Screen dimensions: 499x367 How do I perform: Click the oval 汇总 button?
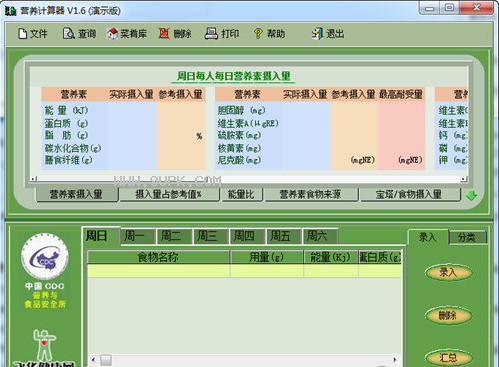coord(448,358)
